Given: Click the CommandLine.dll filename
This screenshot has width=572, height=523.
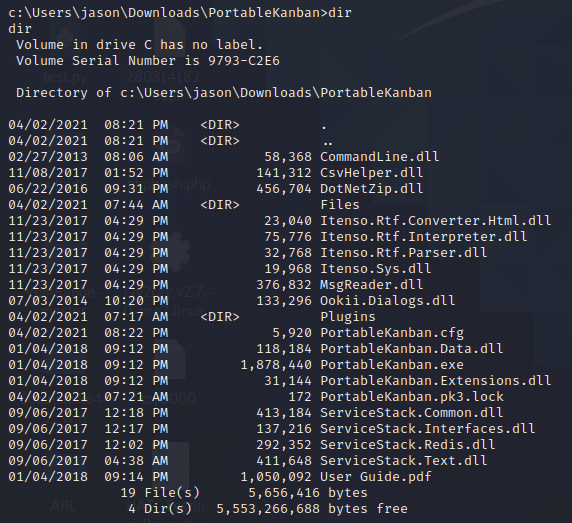Looking at the screenshot, I should tap(380, 157).
